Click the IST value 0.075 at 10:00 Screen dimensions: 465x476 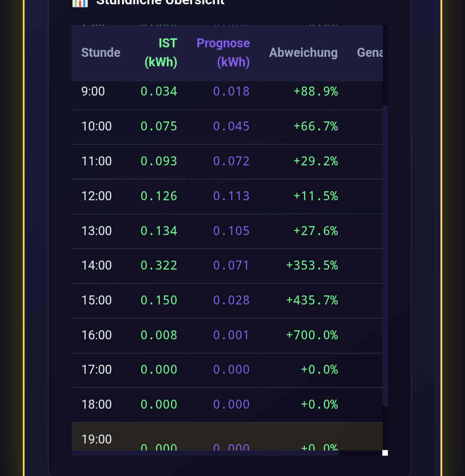click(159, 126)
